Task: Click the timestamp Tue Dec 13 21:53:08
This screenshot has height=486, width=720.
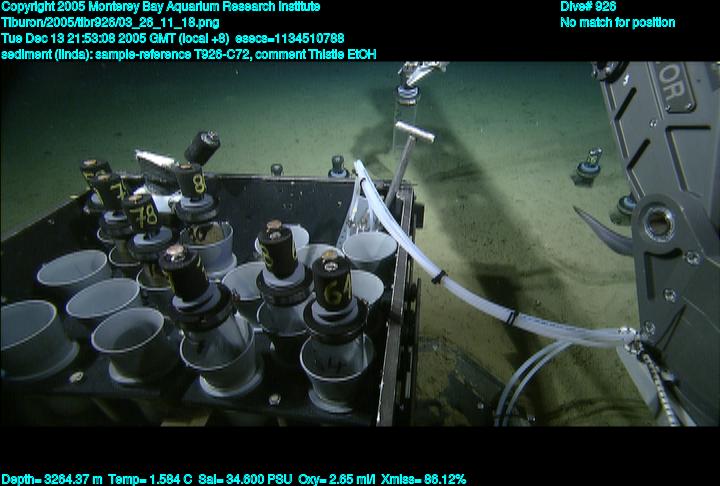Action: coord(95,38)
